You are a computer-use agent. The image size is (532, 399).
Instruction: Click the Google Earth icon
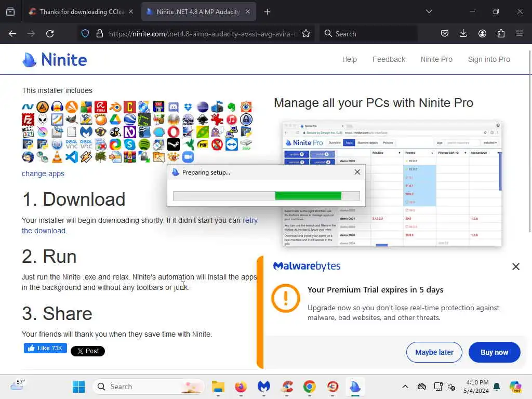tap(130, 119)
